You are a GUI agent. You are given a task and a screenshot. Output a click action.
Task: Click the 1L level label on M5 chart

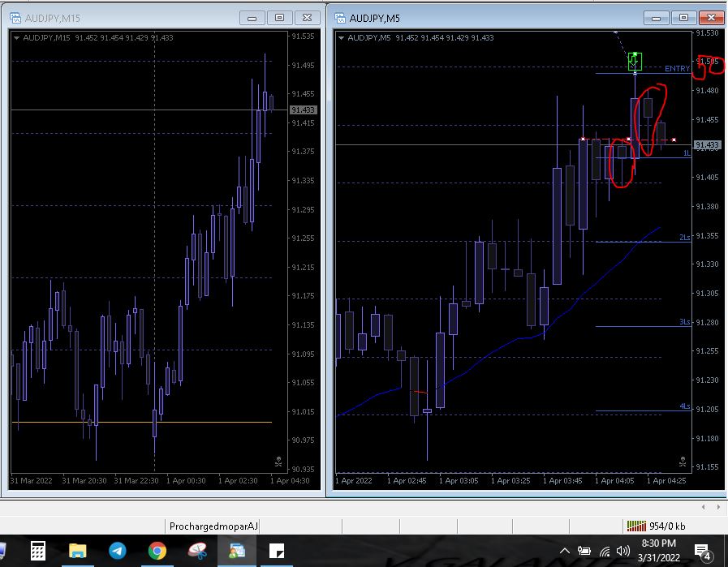pyautogui.click(x=687, y=153)
